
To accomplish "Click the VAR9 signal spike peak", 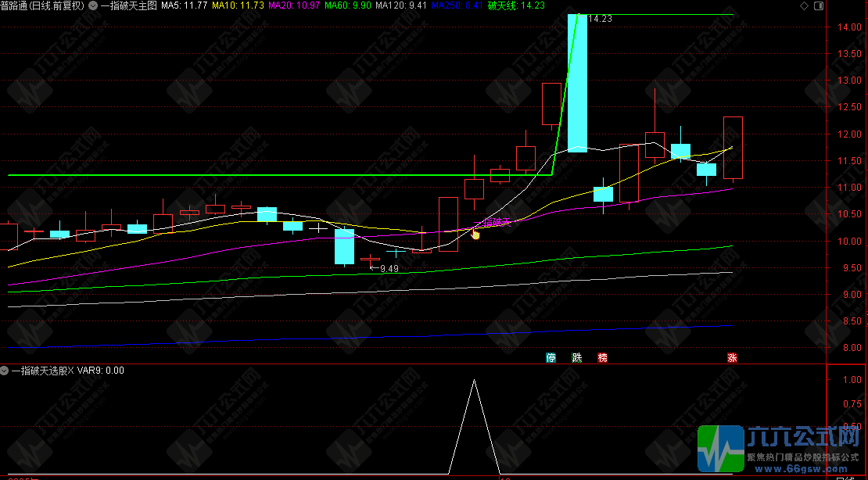I will [x=474, y=381].
